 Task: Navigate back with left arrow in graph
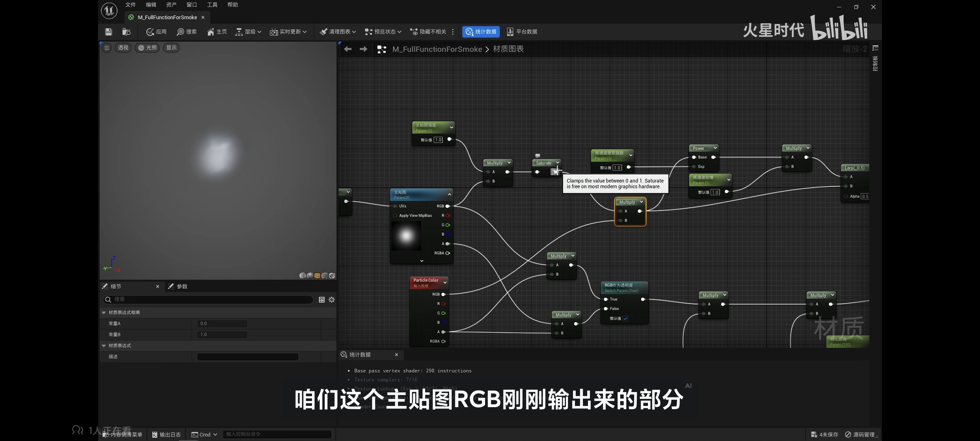pos(347,49)
